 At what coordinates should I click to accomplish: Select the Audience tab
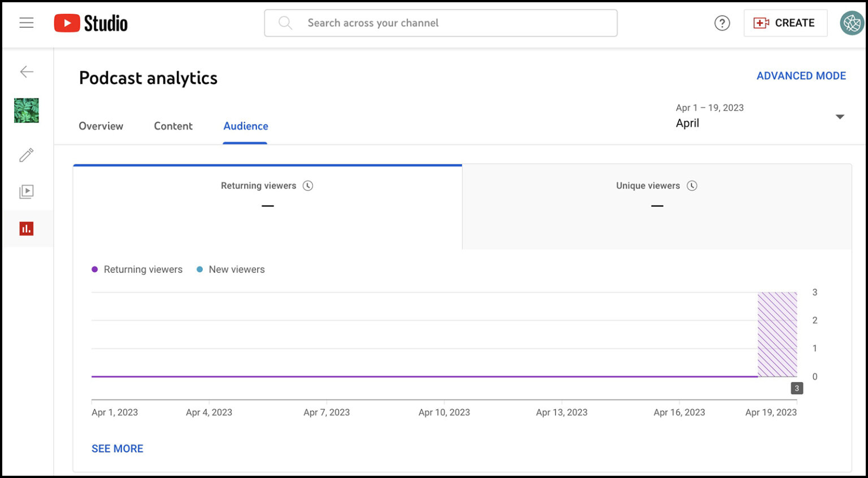(x=246, y=126)
